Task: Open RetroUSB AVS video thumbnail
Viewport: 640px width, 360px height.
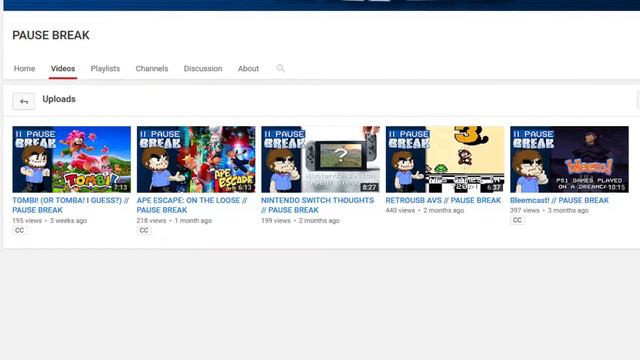Action: 445,159
